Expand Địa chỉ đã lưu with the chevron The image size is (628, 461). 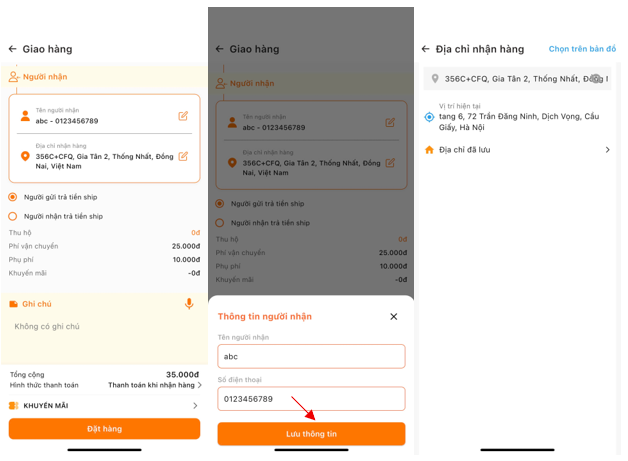point(607,150)
